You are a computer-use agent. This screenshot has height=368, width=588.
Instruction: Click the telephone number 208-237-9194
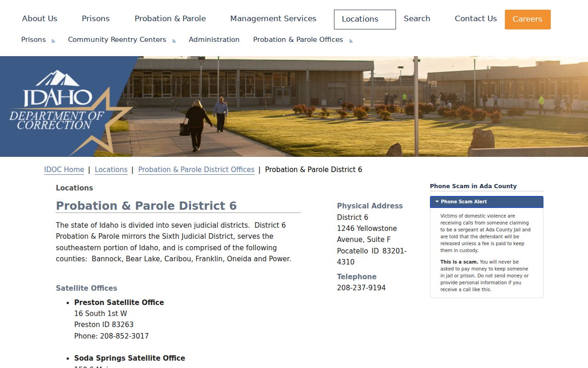pyautogui.click(x=361, y=288)
